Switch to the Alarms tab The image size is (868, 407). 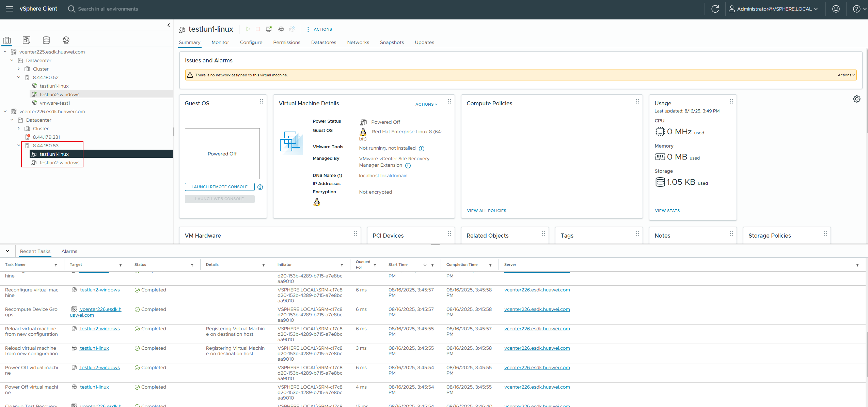[69, 251]
